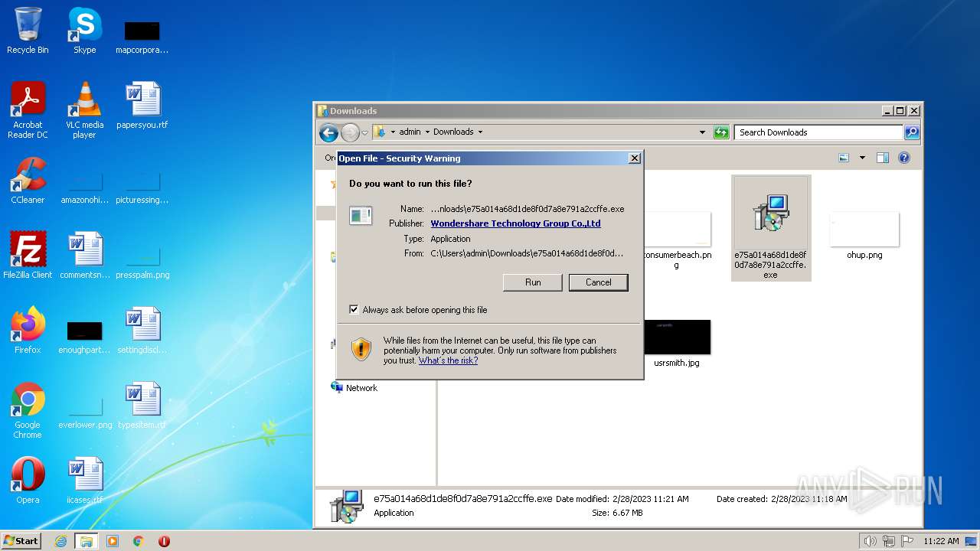Select ohup.png file thumbnail
The height and width of the screenshot is (551, 980).
pyautogui.click(x=864, y=236)
